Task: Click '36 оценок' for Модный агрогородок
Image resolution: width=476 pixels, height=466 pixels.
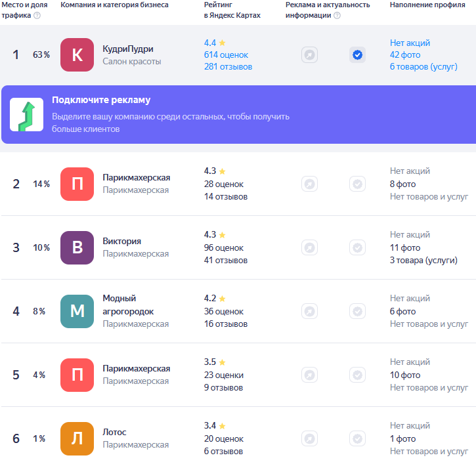Action: (x=224, y=312)
